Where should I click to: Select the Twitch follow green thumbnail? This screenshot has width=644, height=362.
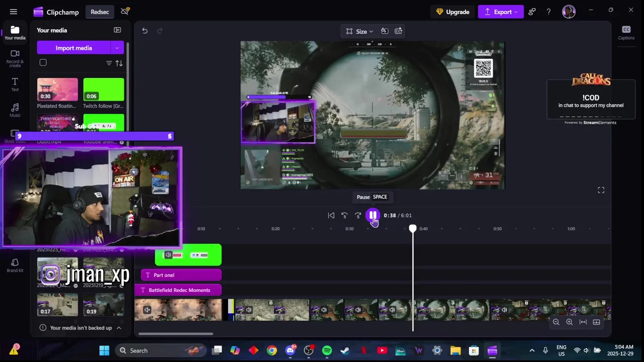coord(103,89)
